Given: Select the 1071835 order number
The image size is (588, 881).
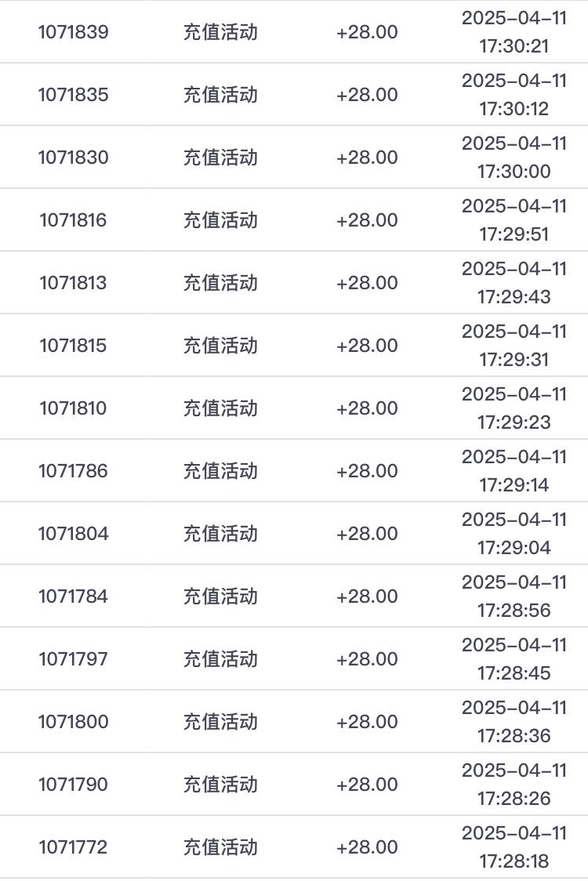Looking at the screenshot, I should (x=74, y=95).
